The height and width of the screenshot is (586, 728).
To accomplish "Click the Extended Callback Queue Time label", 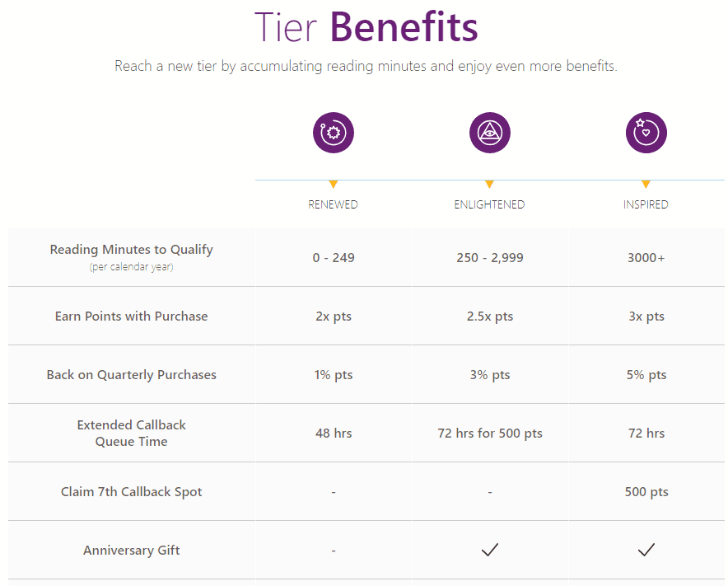I will click(x=132, y=433).
